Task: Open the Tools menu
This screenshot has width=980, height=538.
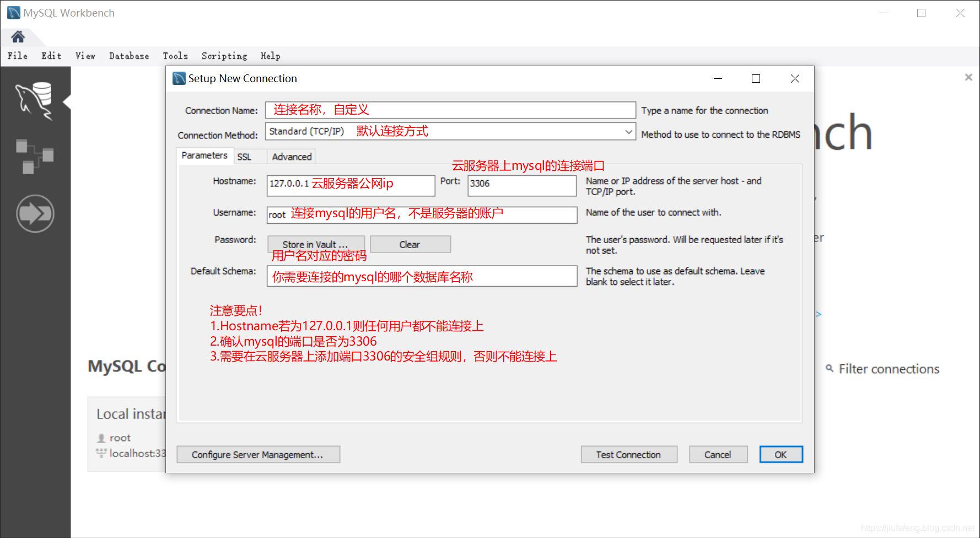Action: pos(175,56)
